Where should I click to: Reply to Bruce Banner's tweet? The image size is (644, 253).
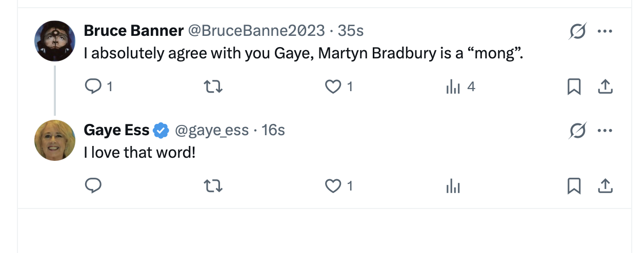[93, 88]
